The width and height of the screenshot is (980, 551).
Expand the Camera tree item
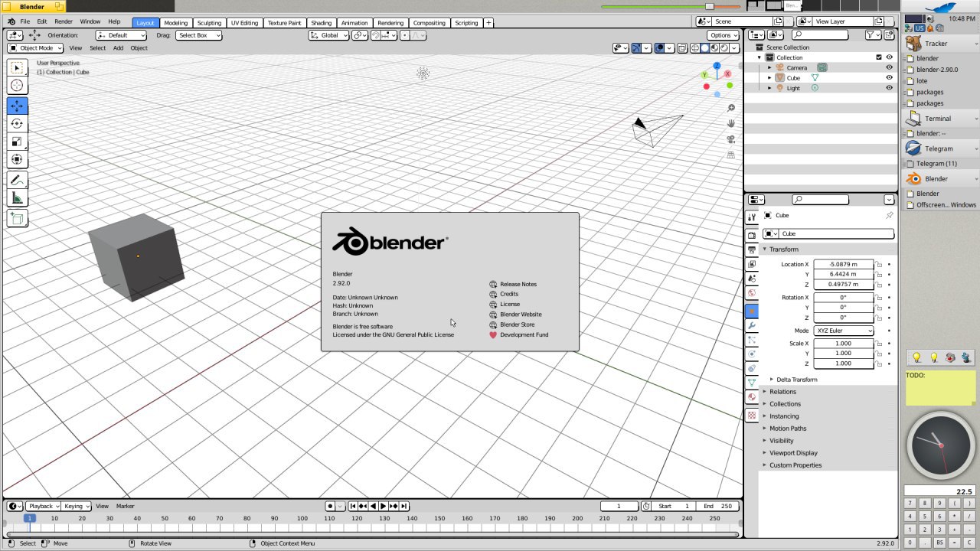770,67
